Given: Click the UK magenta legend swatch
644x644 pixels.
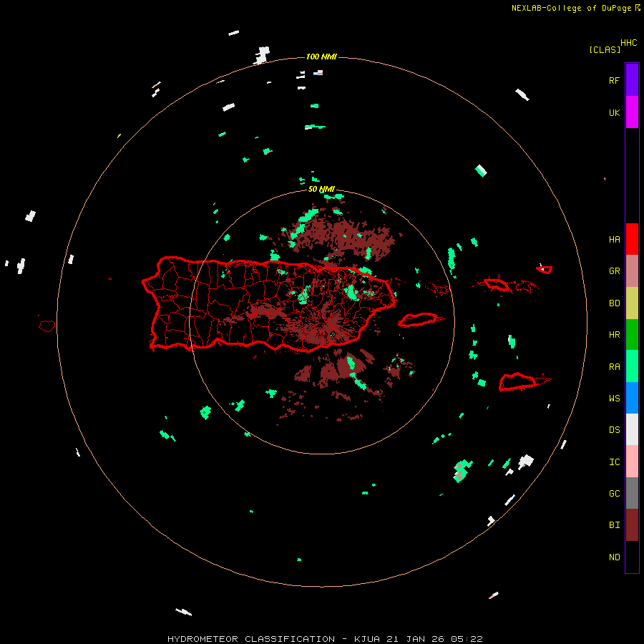Looking at the screenshot, I should pyautogui.click(x=632, y=112).
